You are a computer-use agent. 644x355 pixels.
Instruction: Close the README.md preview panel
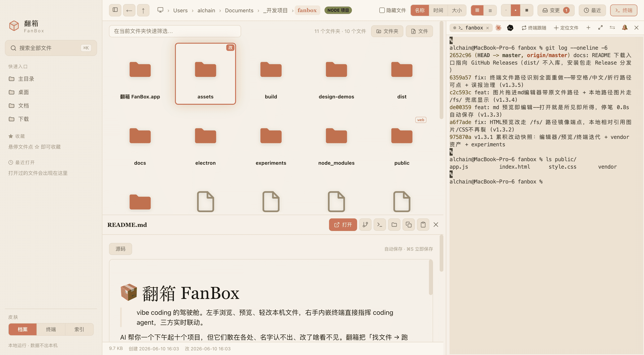tap(436, 224)
